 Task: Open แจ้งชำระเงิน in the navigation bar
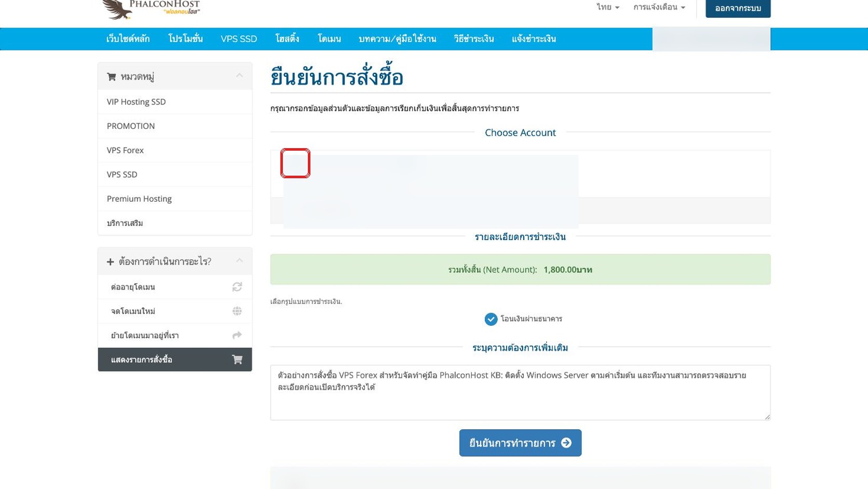click(534, 39)
